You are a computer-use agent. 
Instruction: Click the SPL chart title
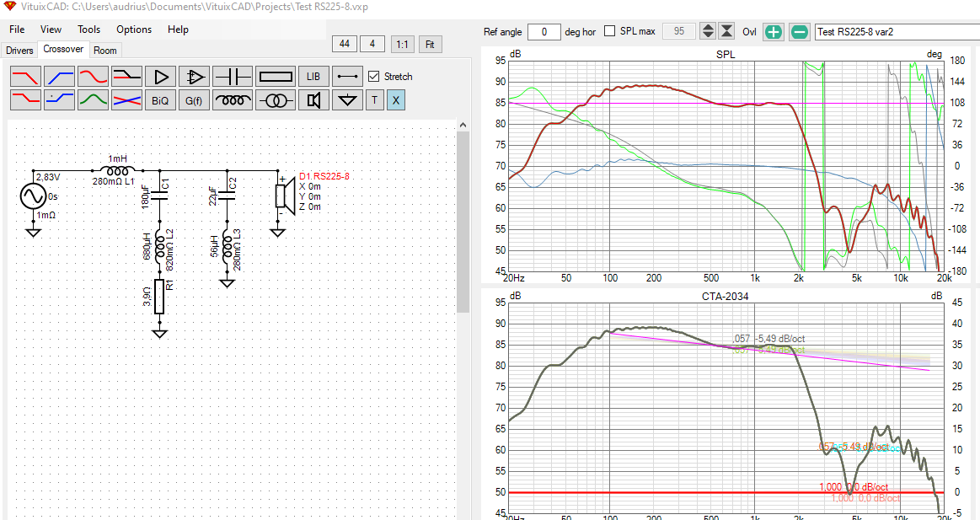click(725, 55)
